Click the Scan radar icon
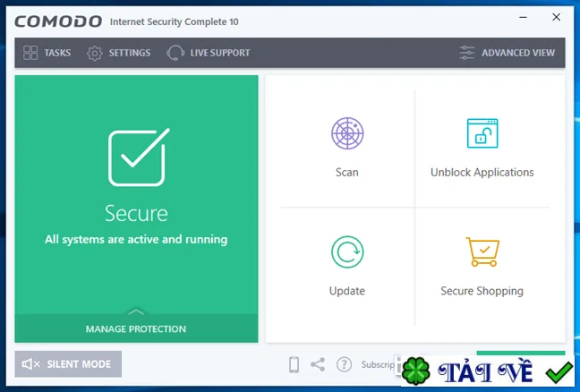Viewport: 580px width, 392px height. pos(347,133)
